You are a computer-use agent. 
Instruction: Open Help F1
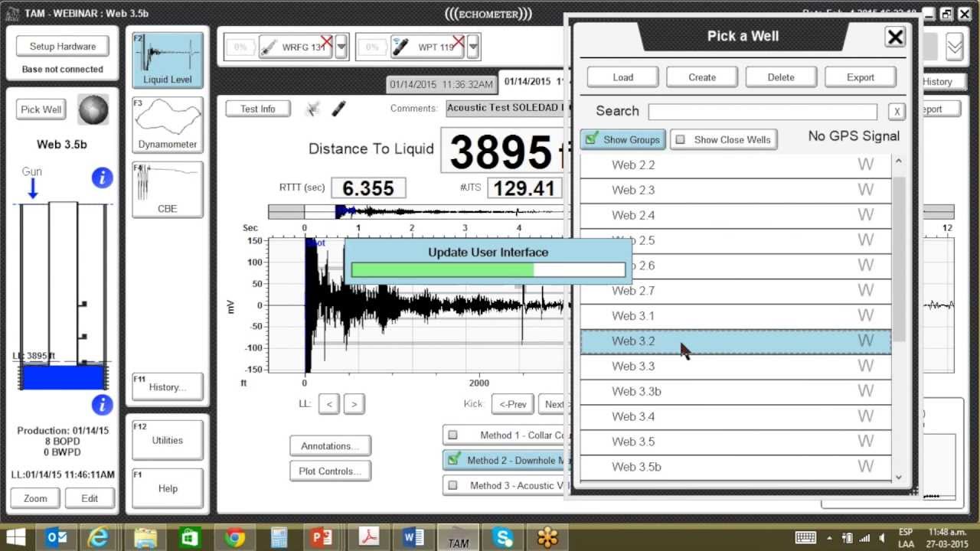click(168, 488)
